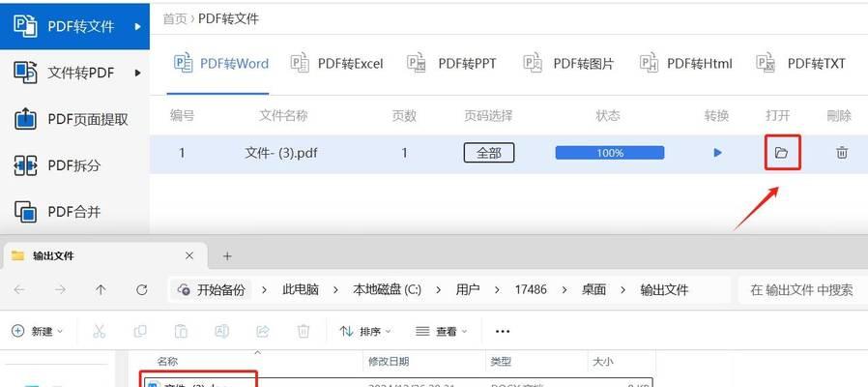Go up one folder in Explorer
Image resolution: width=868 pixels, height=387 pixels.
pyautogui.click(x=101, y=289)
